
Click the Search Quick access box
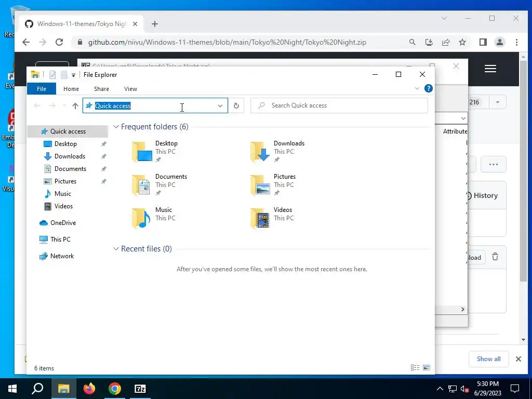tap(339, 105)
